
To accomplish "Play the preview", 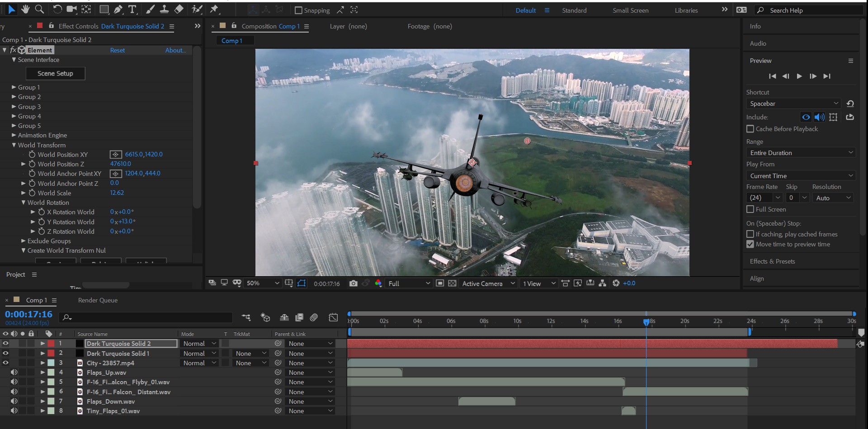I will click(799, 76).
